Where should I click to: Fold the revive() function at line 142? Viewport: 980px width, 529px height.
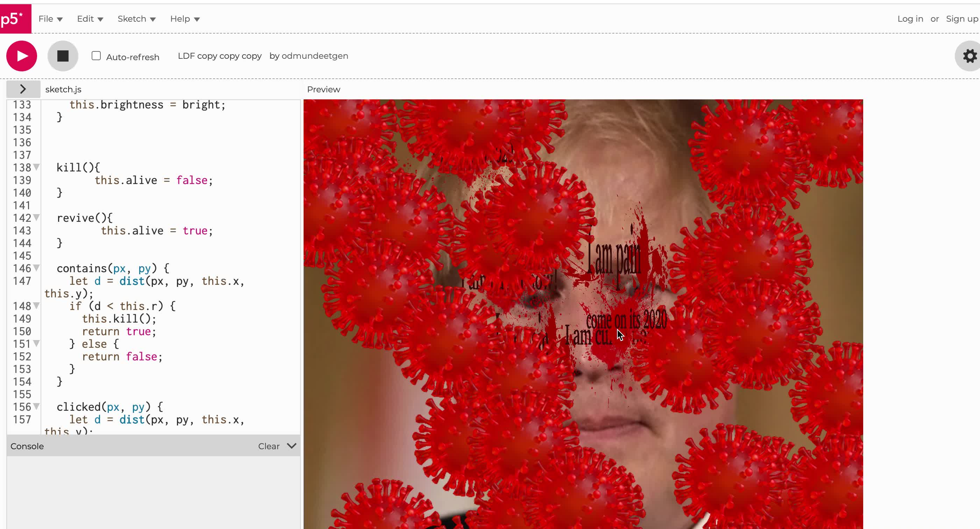coord(36,217)
